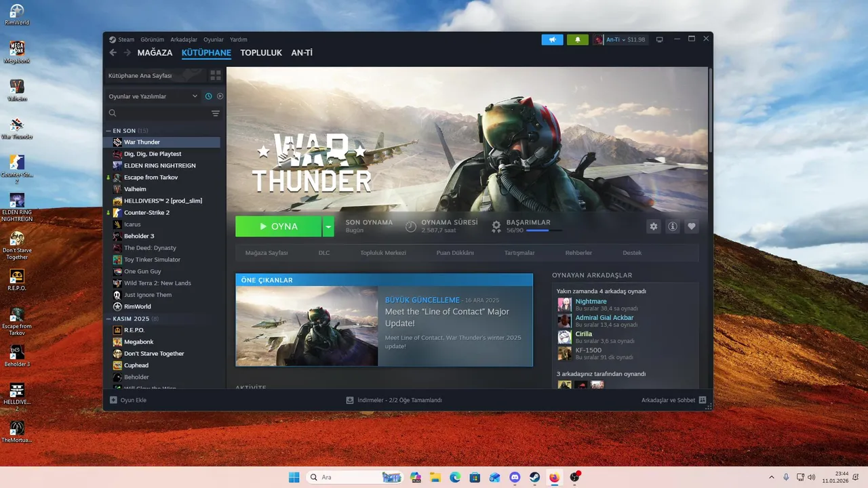
Task: Open the announcements megaphone button
Action: point(552,39)
